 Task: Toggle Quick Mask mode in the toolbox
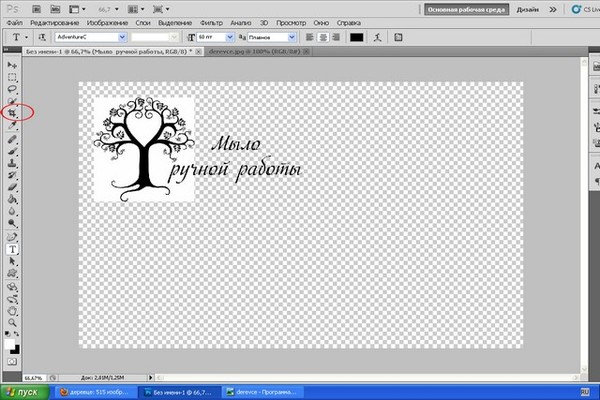click(13, 359)
